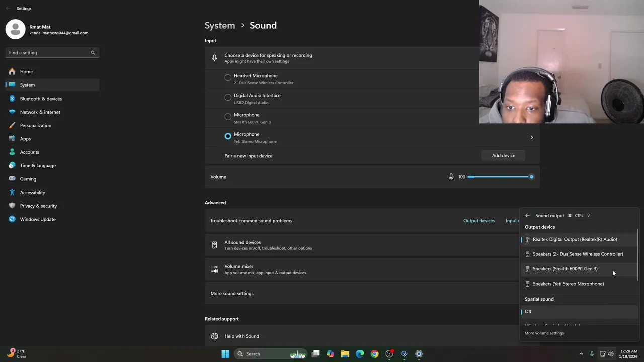Open Apps settings
The width and height of the screenshot is (644, 362).
click(x=52, y=139)
